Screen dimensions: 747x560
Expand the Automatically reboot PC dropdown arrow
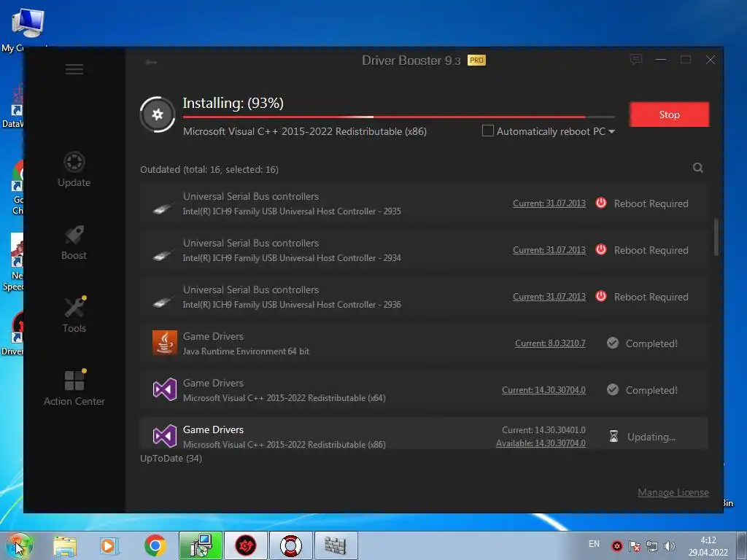pyautogui.click(x=612, y=131)
